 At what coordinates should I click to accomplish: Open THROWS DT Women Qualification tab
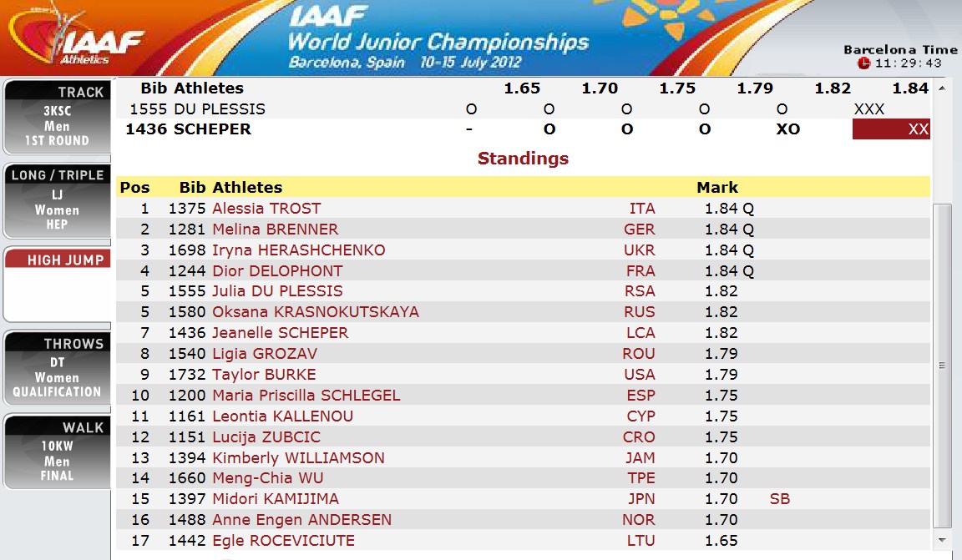tap(57, 368)
